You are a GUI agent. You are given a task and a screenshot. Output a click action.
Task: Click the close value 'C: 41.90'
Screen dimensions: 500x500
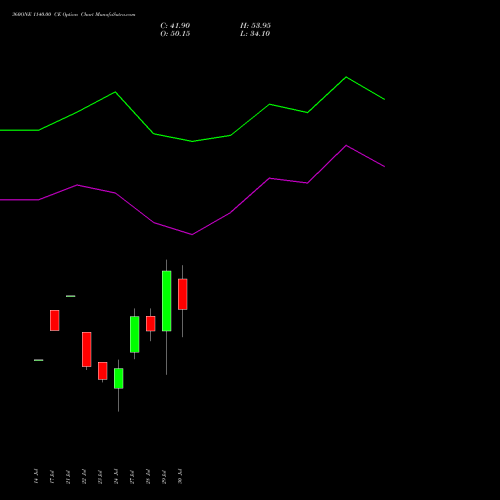coord(175,26)
